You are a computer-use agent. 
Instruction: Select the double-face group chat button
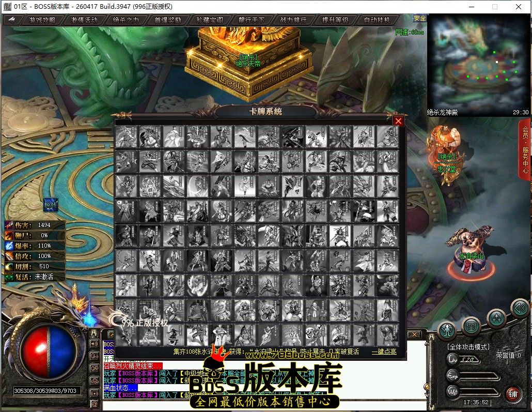(94, 369)
